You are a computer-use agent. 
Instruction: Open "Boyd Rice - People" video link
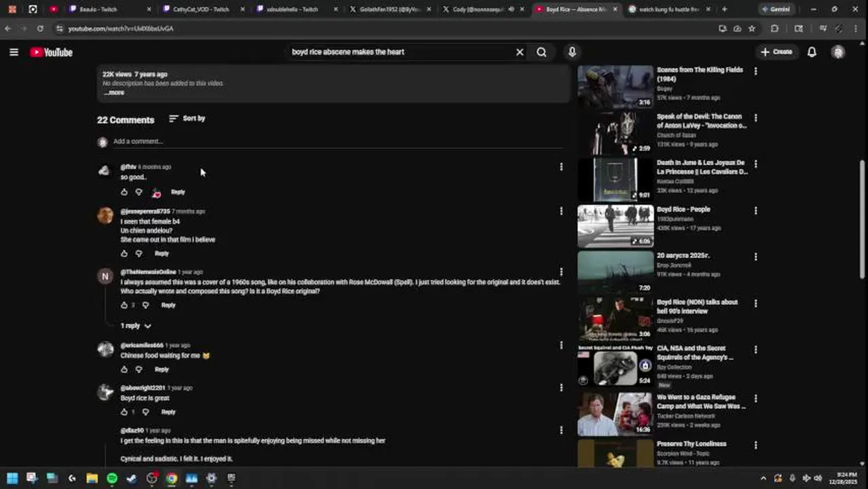[683, 210]
